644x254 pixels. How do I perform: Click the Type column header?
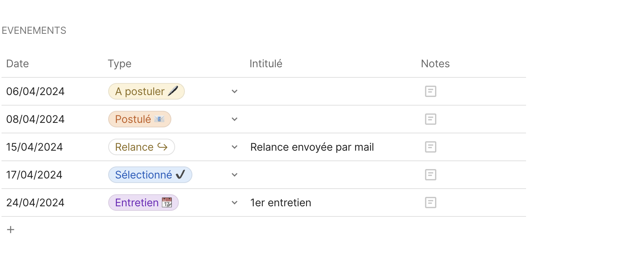[x=119, y=63]
